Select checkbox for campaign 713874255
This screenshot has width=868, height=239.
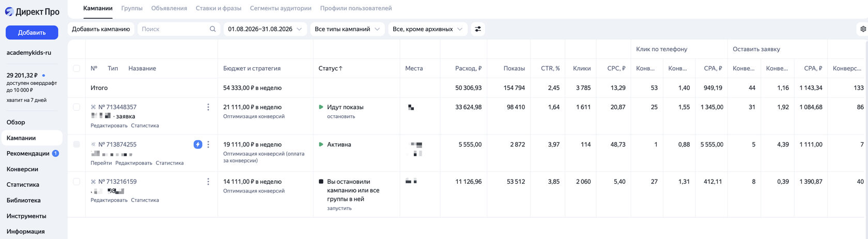click(76, 144)
